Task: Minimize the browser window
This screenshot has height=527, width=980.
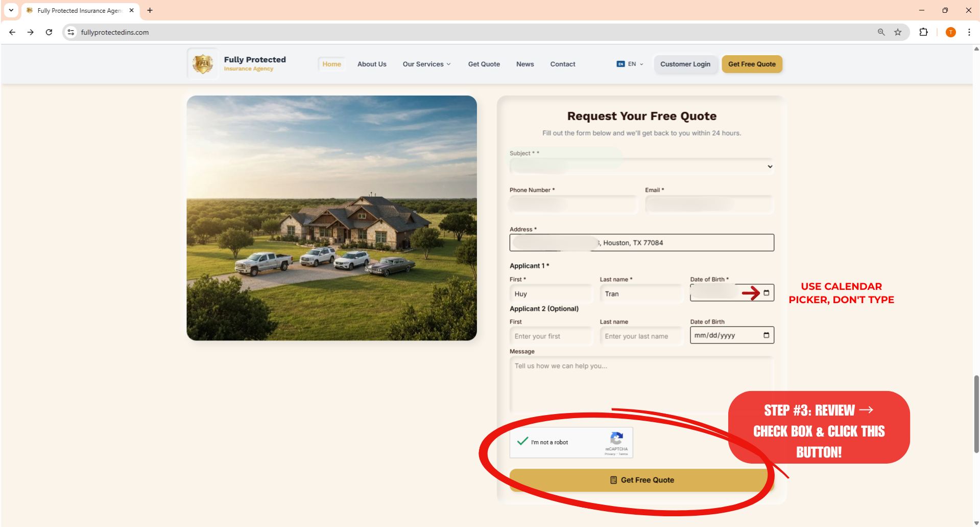Action: [921, 10]
